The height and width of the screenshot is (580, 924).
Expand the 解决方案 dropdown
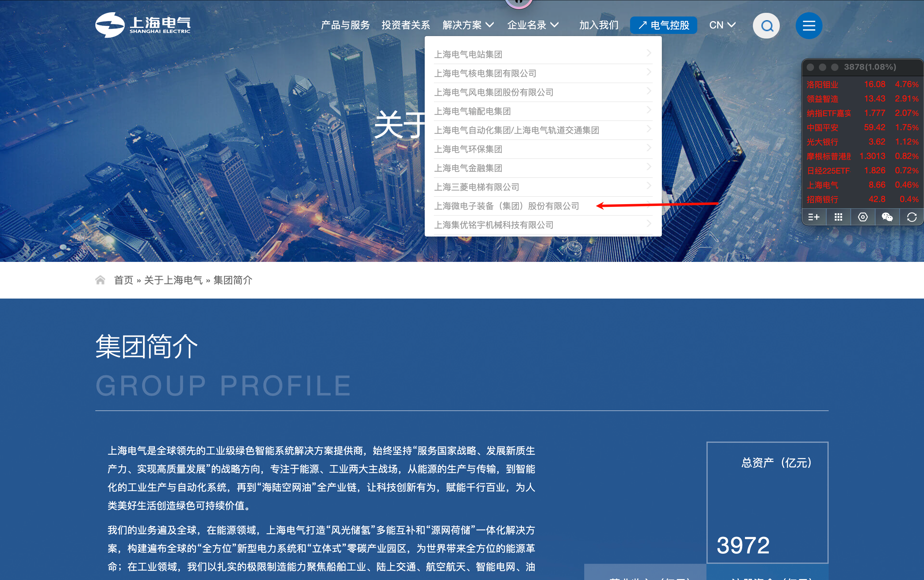[x=468, y=25]
